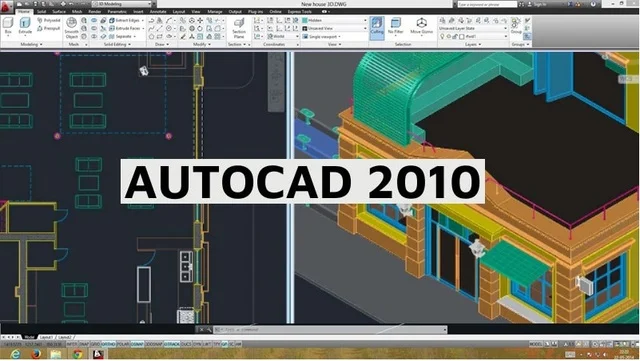The width and height of the screenshot is (640, 361).
Task: Choose the Polysolid tool
Action: (49, 20)
